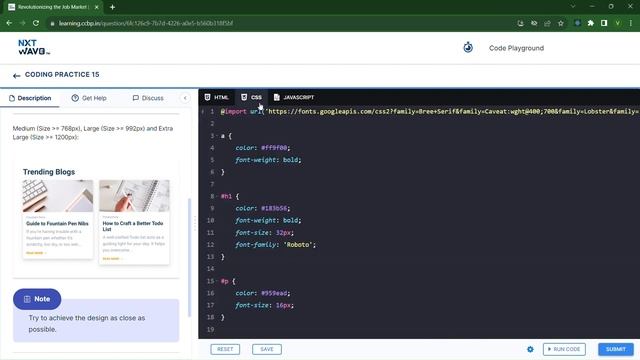Switch to the Discuss tab
Viewport: 640px width, 360px height.
(x=148, y=98)
